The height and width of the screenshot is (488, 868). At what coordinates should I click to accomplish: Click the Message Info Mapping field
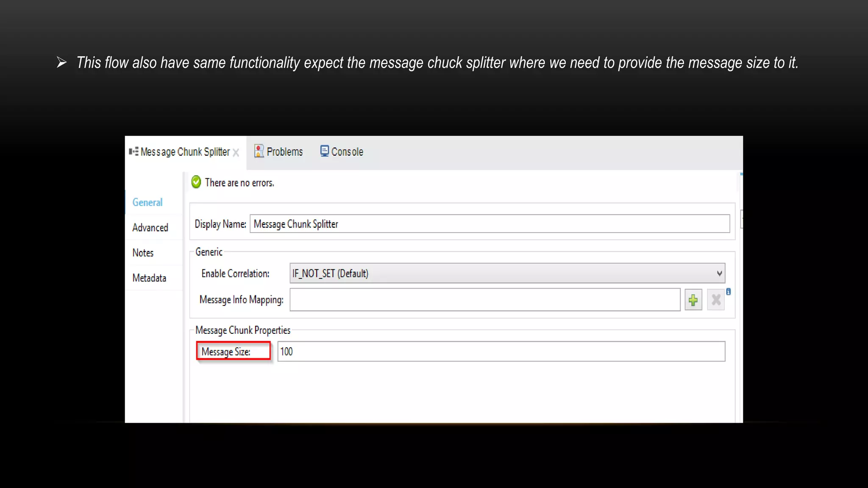(x=485, y=300)
